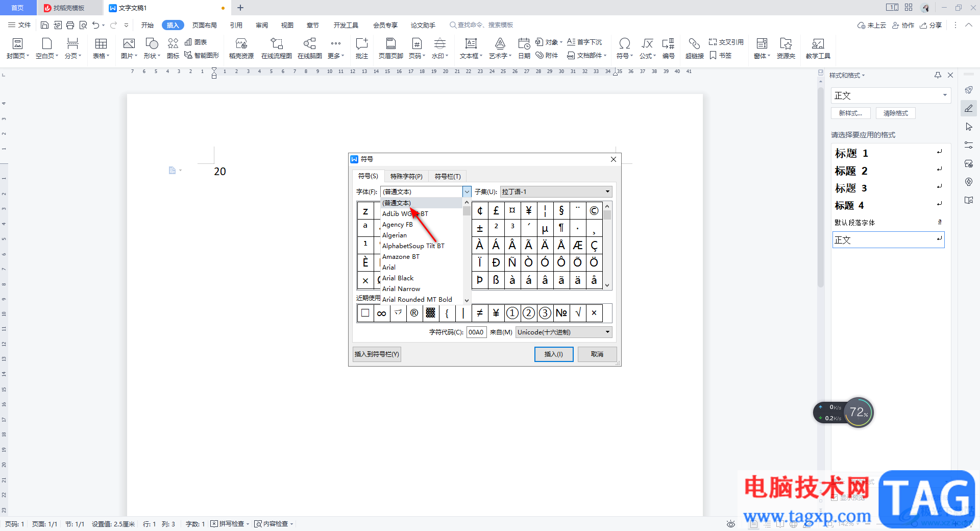The width and height of the screenshot is (980, 531).
Task: Close the symbol dialog
Action: point(614,159)
